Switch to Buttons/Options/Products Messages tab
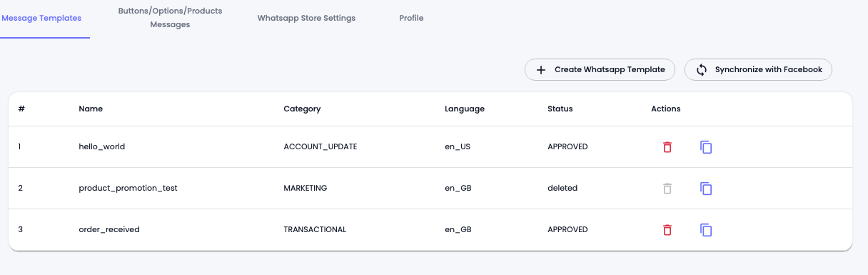Screen dimensions: 868x275 (x=170, y=18)
